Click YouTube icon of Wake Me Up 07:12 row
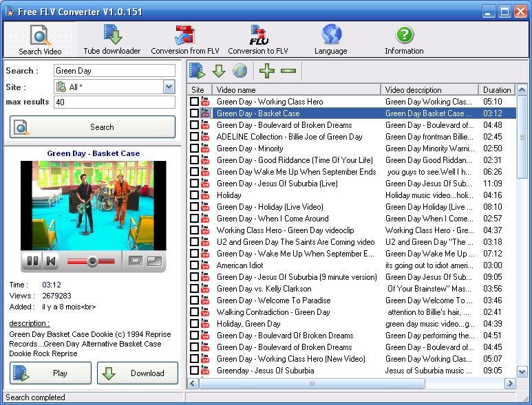 pos(205,254)
